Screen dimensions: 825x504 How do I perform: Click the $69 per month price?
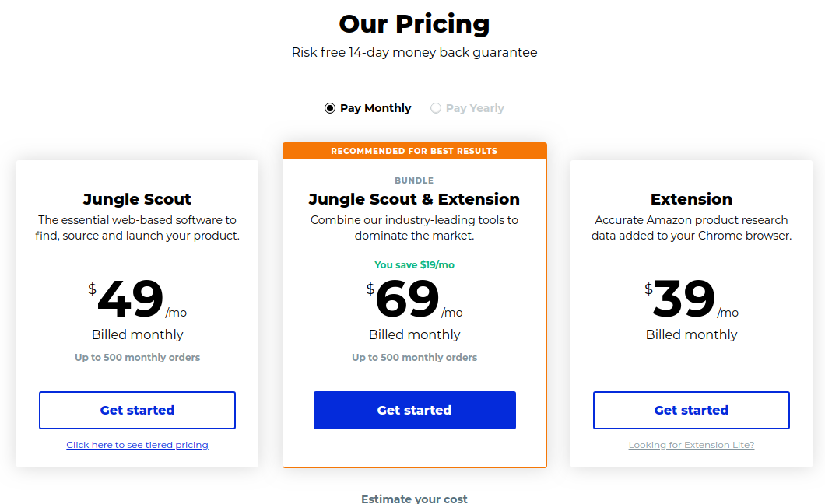(x=415, y=298)
